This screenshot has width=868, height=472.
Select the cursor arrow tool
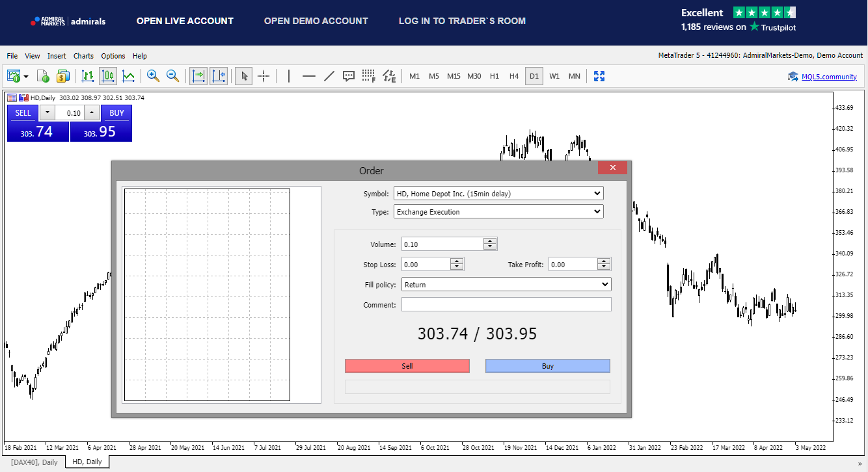(x=244, y=76)
